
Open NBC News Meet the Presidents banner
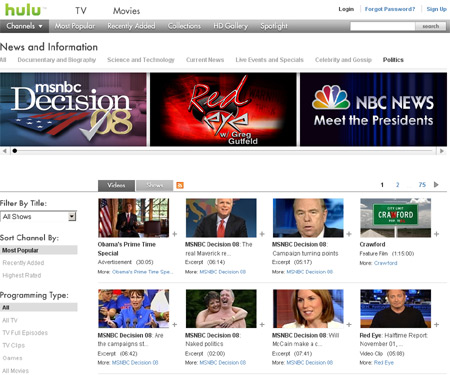coord(373,109)
